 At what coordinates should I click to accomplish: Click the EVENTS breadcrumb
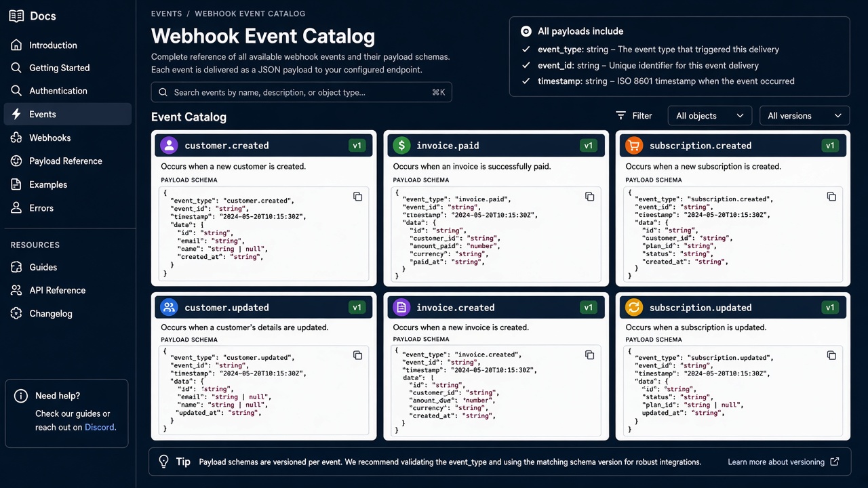coord(166,14)
